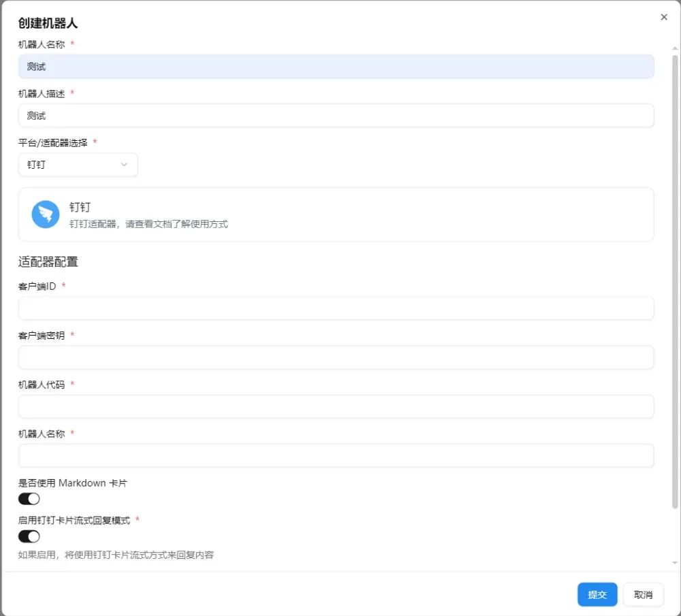Click the 客户端密钥 secret input box

(x=335, y=357)
